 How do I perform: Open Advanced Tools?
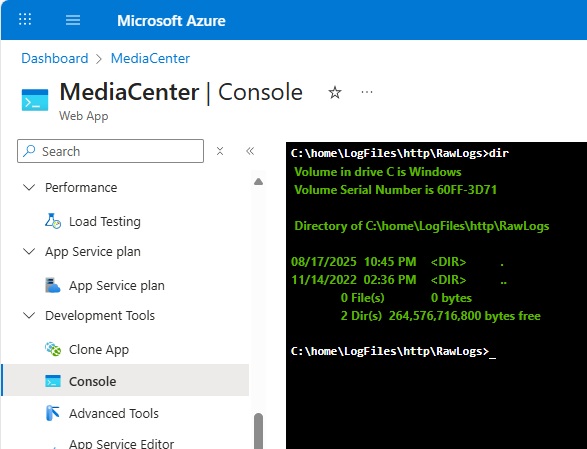114,413
